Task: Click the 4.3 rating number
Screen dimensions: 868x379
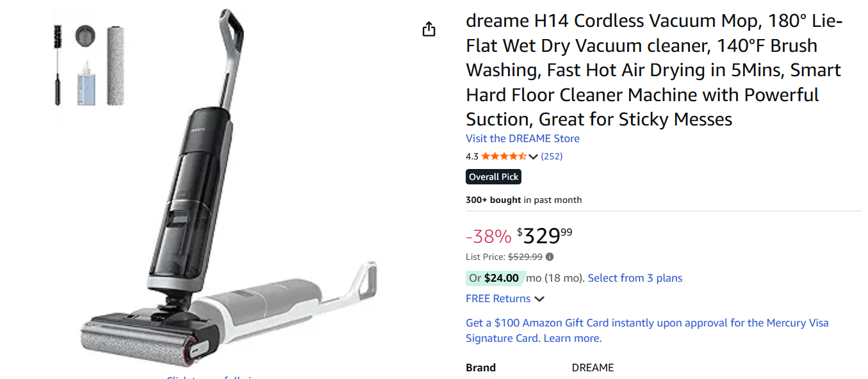Action: coord(472,156)
